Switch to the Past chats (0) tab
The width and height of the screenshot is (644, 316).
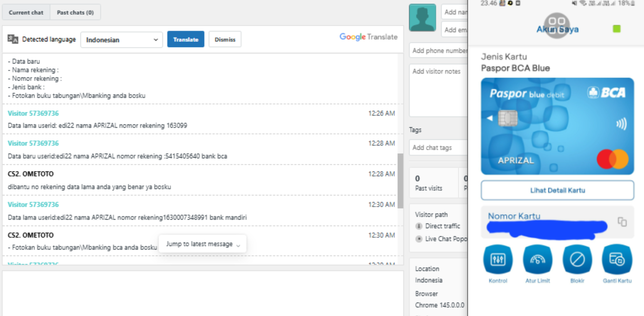(75, 12)
